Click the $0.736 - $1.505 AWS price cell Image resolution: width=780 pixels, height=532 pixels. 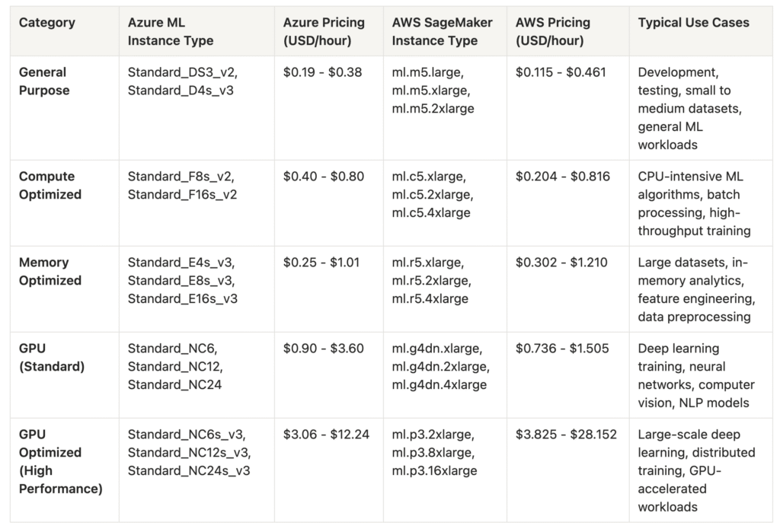pos(562,349)
